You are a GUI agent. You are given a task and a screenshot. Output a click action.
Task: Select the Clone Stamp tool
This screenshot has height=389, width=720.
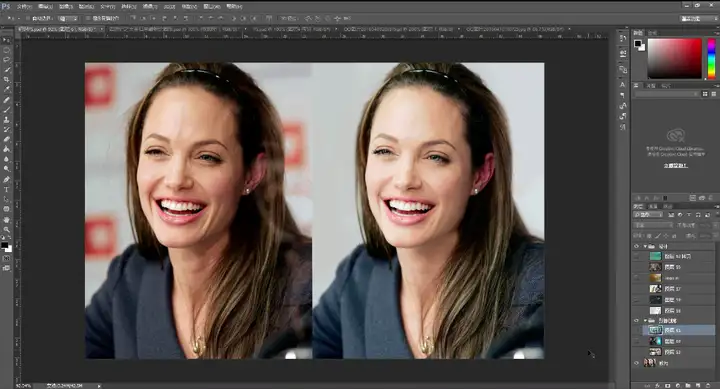coord(6,120)
